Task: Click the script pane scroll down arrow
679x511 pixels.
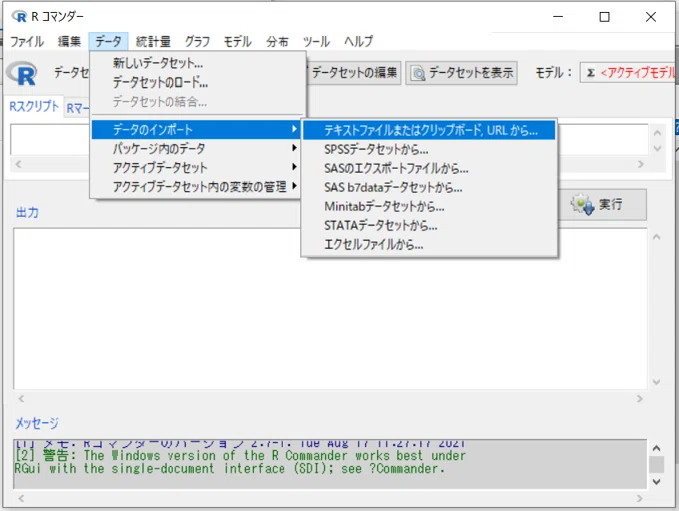Action: (x=657, y=149)
